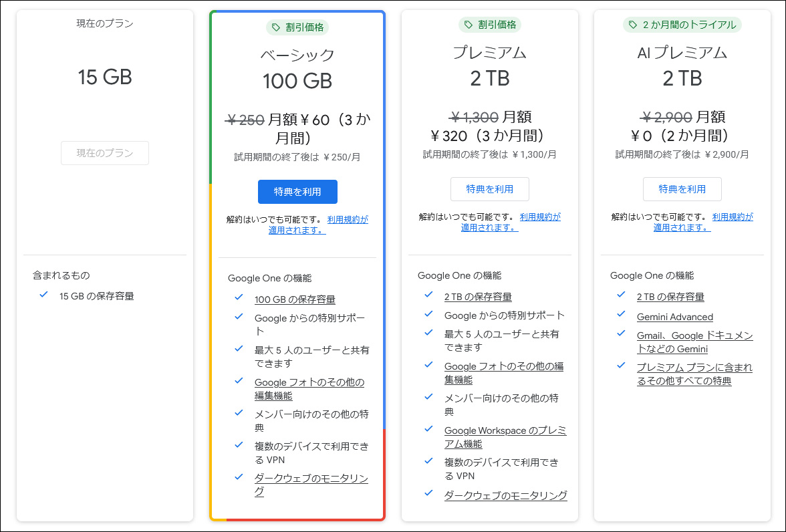The image size is (786, 532).
Task: Click ¥320(3 か月間)price text
Action: click(490, 136)
